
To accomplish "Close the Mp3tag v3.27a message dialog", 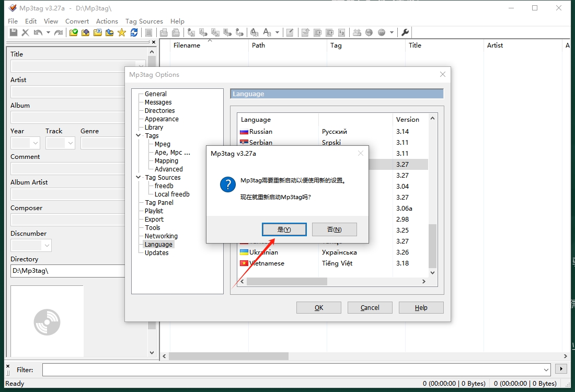I will click(x=360, y=154).
